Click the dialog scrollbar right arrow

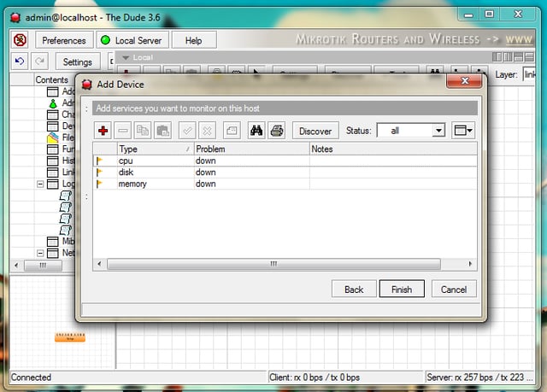click(470, 264)
